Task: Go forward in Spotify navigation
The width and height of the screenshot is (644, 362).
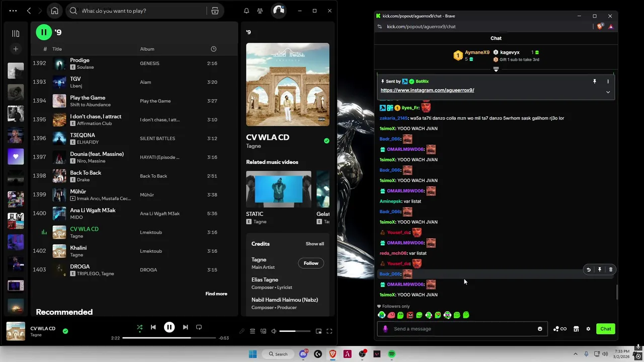Action: (40, 11)
